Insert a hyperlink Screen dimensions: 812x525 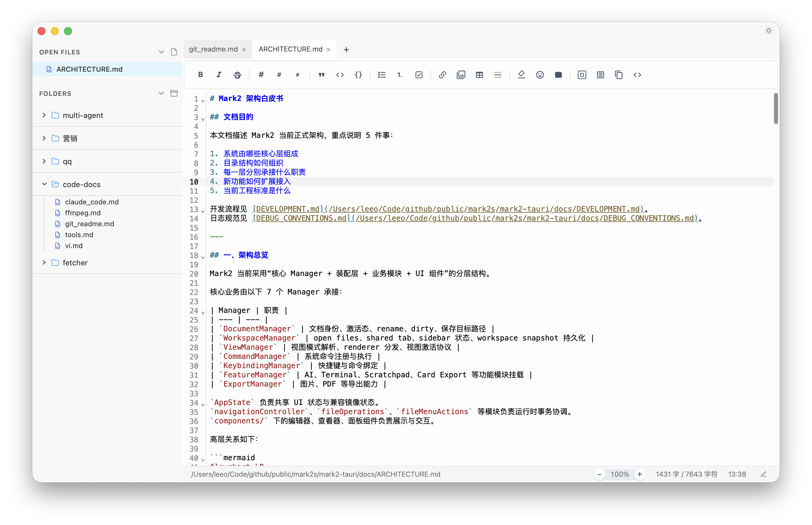tap(442, 75)
